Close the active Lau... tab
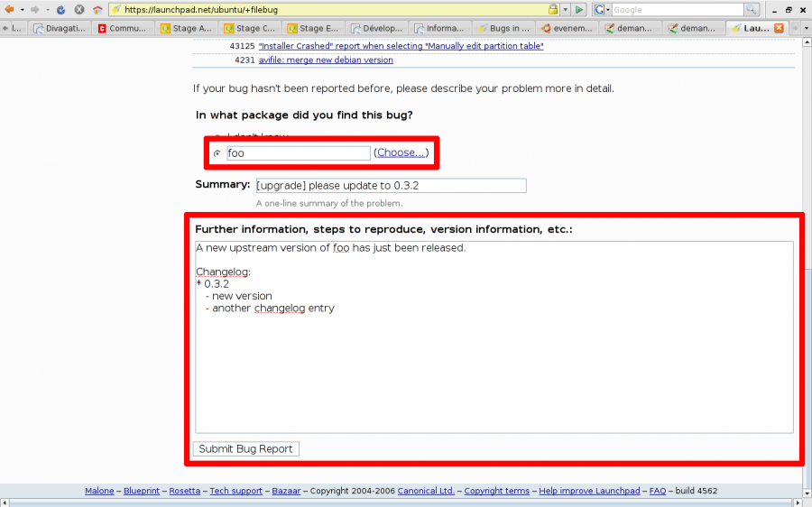This screenshot has height=507, width=812. (x=779, y=28)
